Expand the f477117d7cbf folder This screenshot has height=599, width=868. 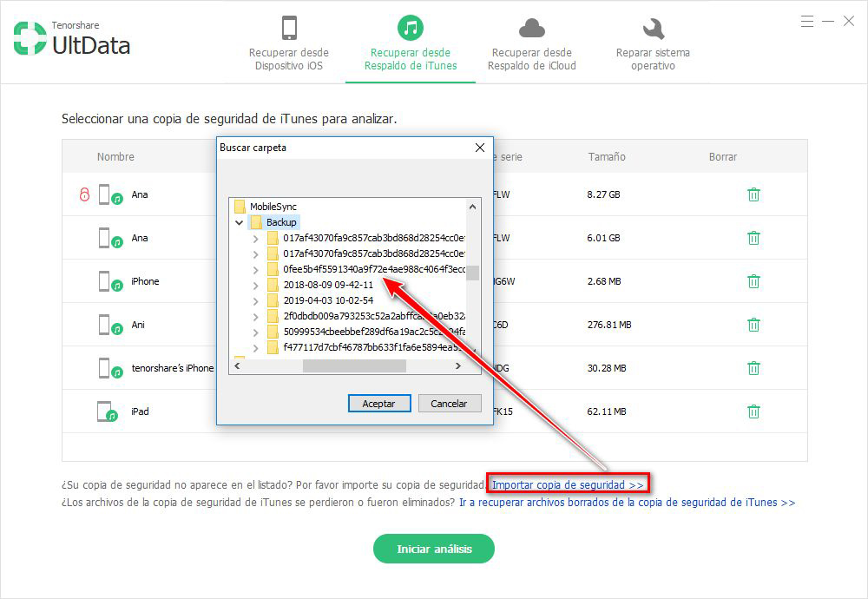click(255, 348)
